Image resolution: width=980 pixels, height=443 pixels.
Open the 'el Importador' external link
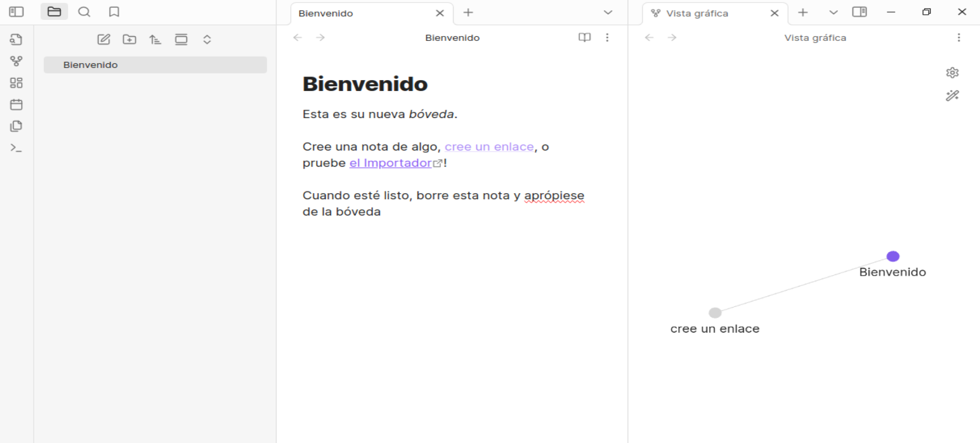tap(391, 163)
